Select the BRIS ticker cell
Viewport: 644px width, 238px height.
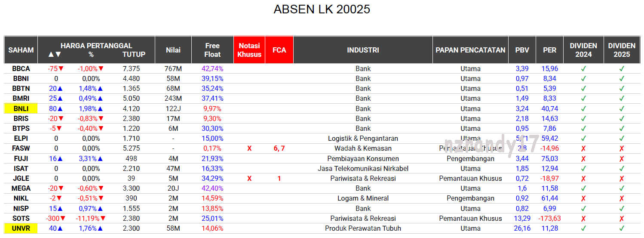21,119
